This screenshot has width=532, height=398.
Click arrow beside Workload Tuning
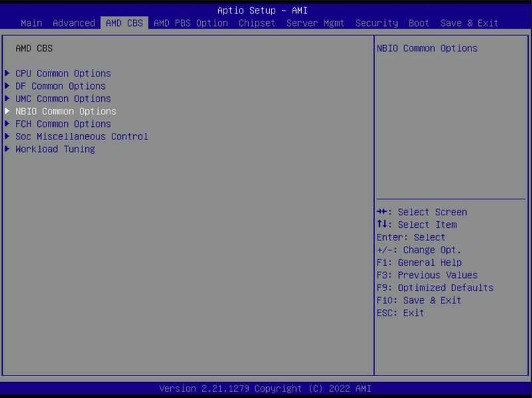7,148
